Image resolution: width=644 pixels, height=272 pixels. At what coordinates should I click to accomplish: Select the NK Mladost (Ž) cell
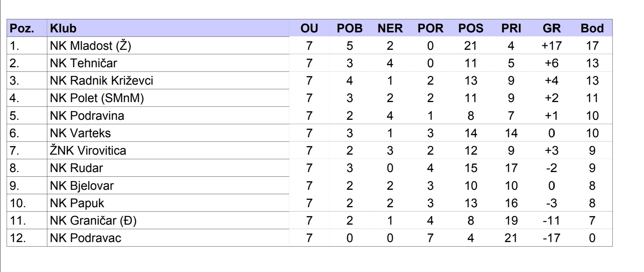pyautogui.click(x=90, y=46)
